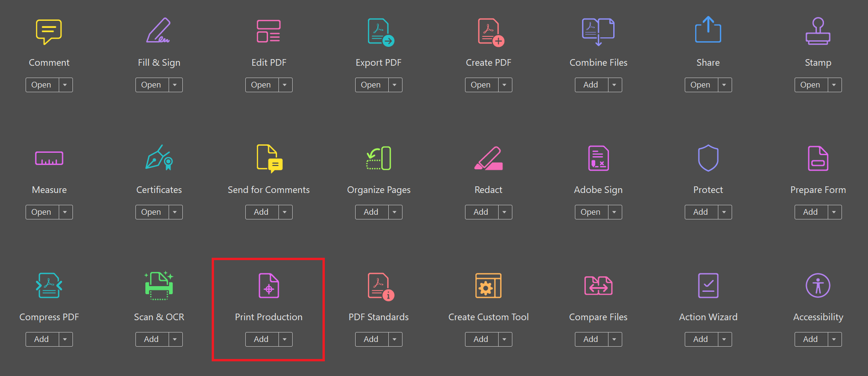Viewport: 868px width, 376px height.
Task: Click the Protect shield icon
Action: tap(708, 158)
